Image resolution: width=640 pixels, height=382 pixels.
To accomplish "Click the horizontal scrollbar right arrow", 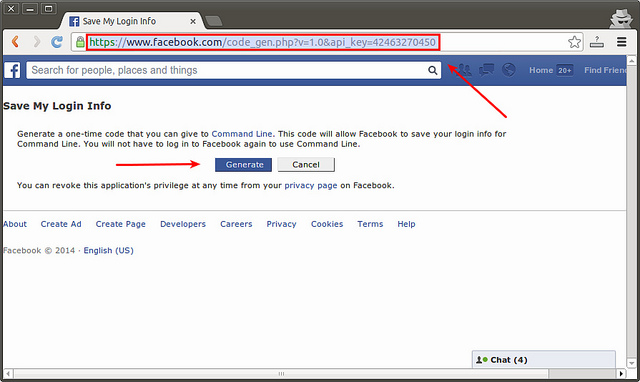I will click(621, 373).
